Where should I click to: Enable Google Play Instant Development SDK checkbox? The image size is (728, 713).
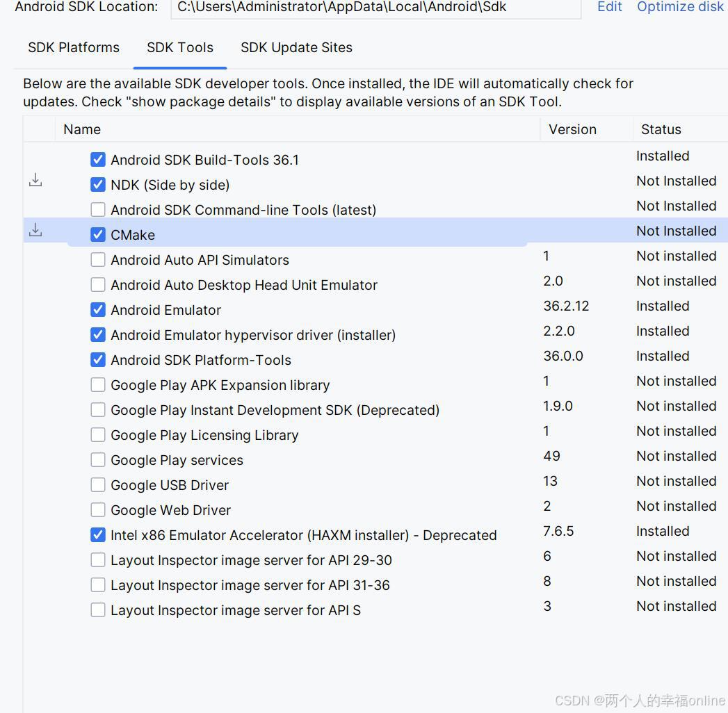(x=98, y=410)
